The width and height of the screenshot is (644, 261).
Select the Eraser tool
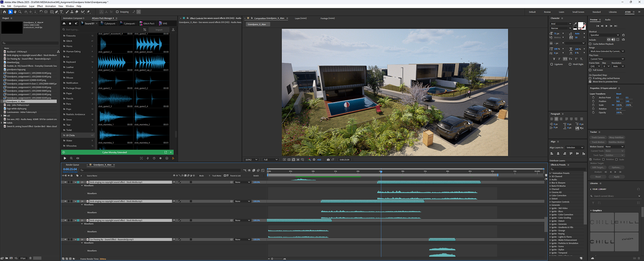coord(76,12)
